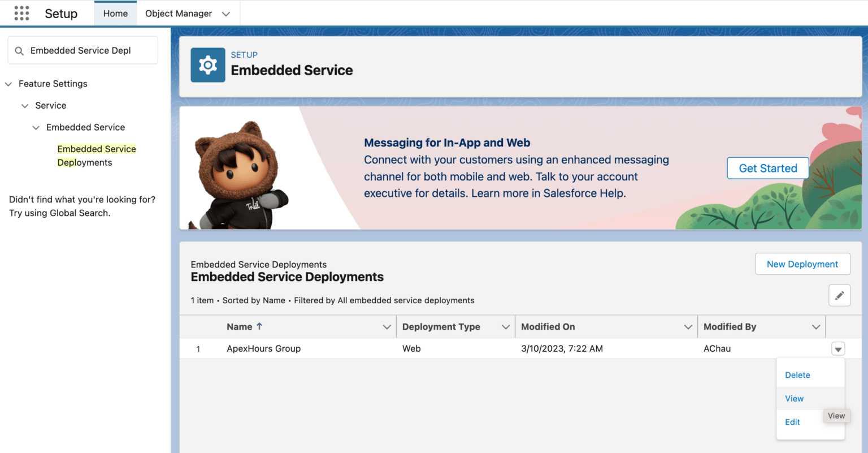
Task: Collapse the Service tree node
Action: pyautogui.click(x=24, y=105)
